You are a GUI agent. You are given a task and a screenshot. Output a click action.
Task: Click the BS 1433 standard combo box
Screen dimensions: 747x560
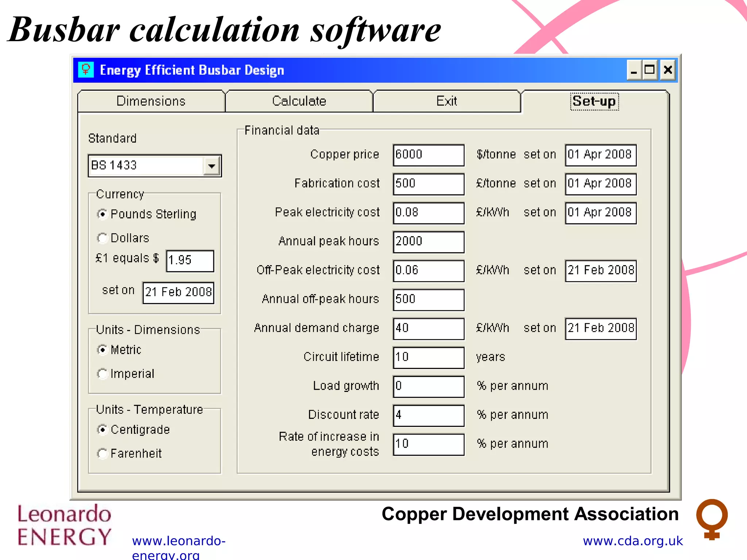[146, 166]
